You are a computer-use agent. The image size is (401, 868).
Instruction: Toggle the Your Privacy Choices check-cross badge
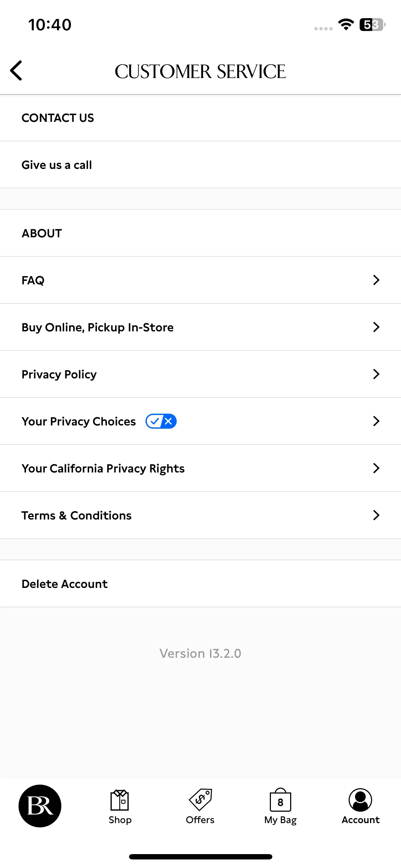(x=161, y=421)
